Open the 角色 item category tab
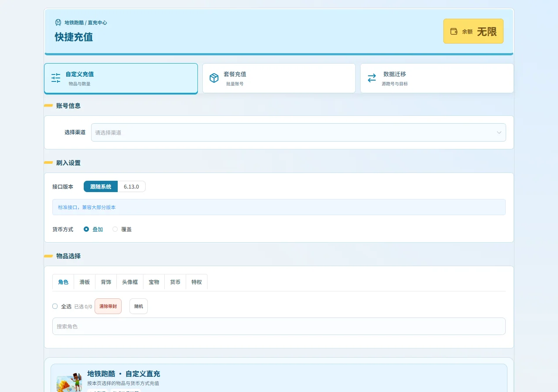Image resolution: width=558 pixels, height=392 pixels. pos(63,282)
